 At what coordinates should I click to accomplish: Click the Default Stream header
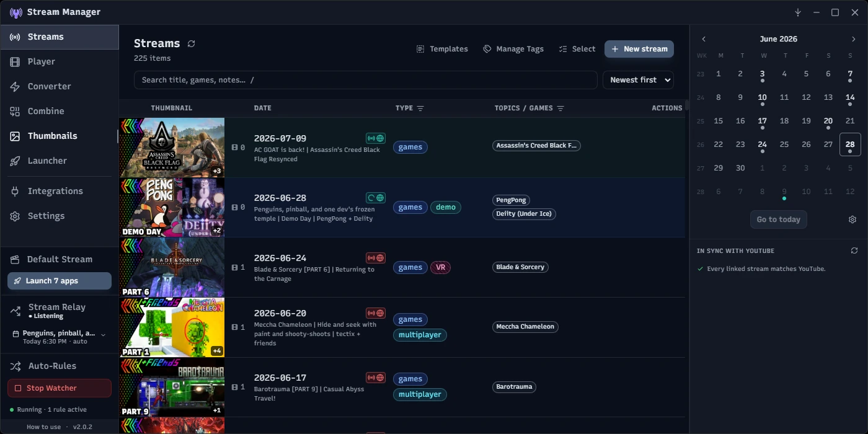(60, 259)
